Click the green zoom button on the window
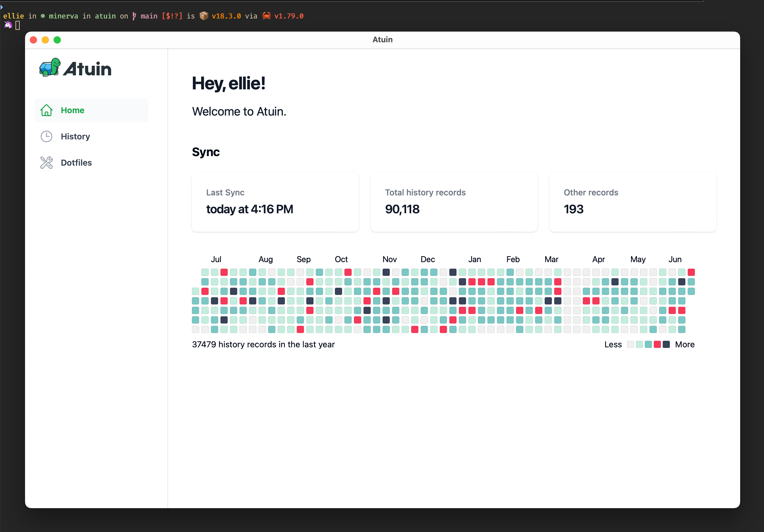This screenshot has height=532, width=764. (57, 40)
